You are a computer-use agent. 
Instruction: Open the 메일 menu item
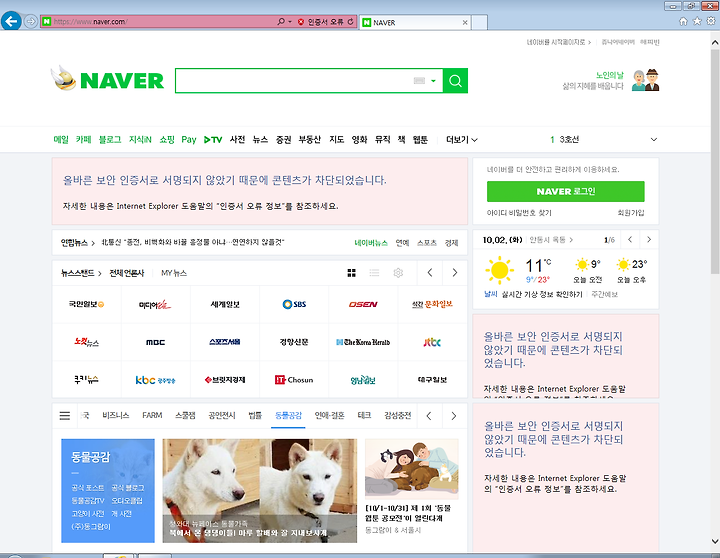(61, 139)
